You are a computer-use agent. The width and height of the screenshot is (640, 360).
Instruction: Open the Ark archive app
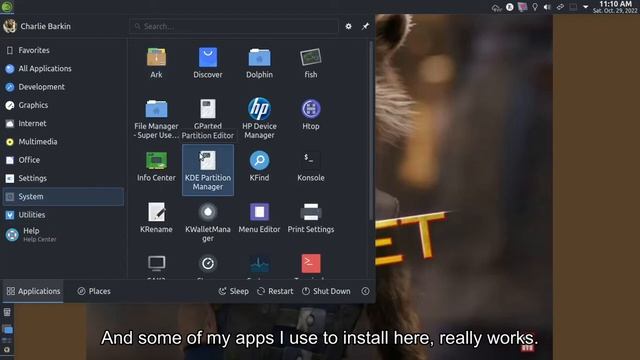coord(156,63)
